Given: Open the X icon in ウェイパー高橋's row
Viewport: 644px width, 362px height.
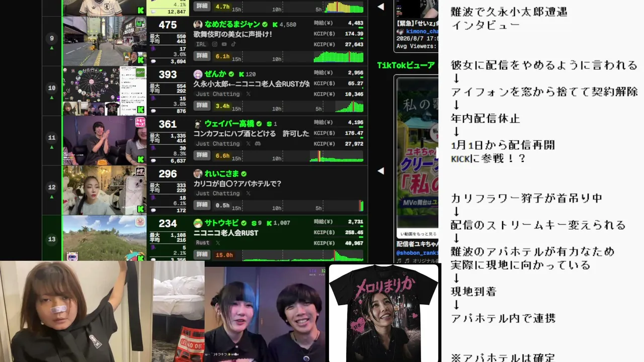Looking at the screenshot, I should [248, 144].
